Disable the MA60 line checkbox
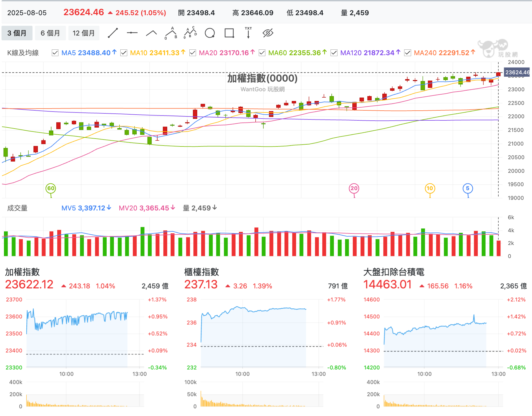This screenshot has height=416, width=532. tap(262, 53)
